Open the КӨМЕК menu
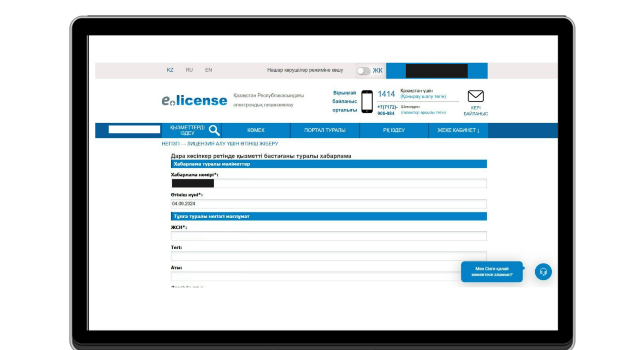This screenshot has width=644, height=350. (256, 130)
